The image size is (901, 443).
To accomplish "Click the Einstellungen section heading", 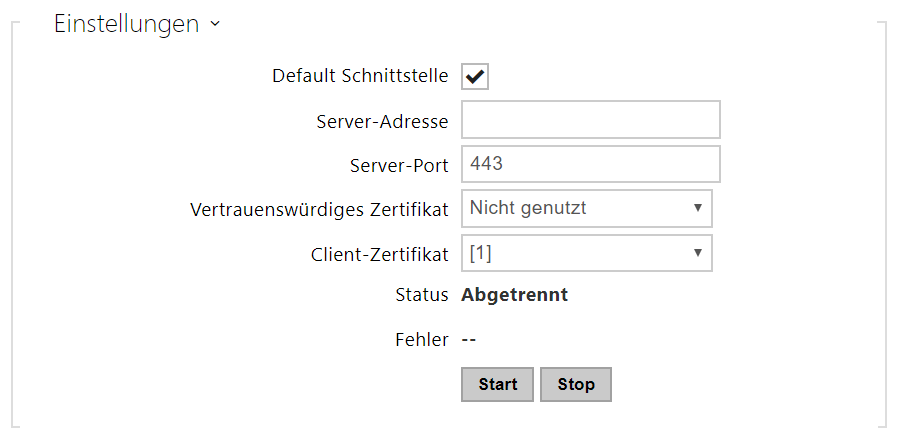I will [126, 25].
